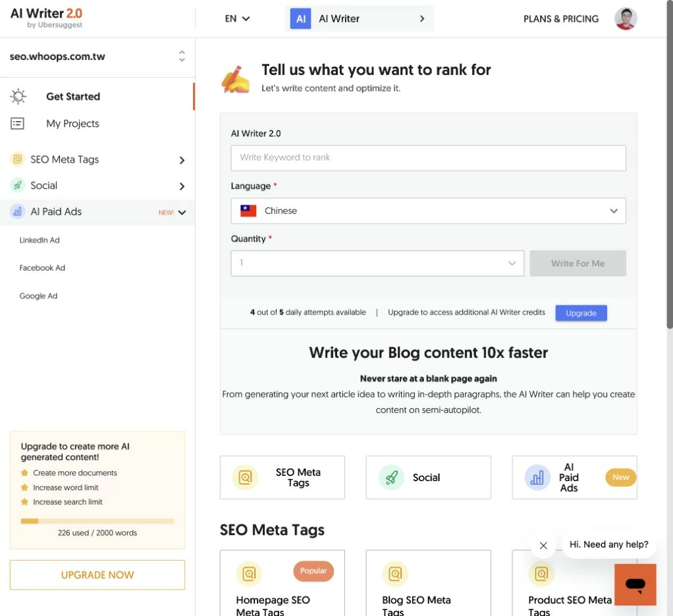Click the 'SEO Meta Tags' section heading

(x=272, y=530)
